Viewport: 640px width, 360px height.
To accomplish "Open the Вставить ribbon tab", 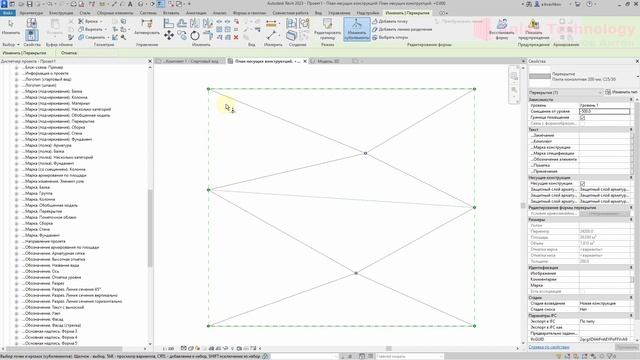I will 171,13.
